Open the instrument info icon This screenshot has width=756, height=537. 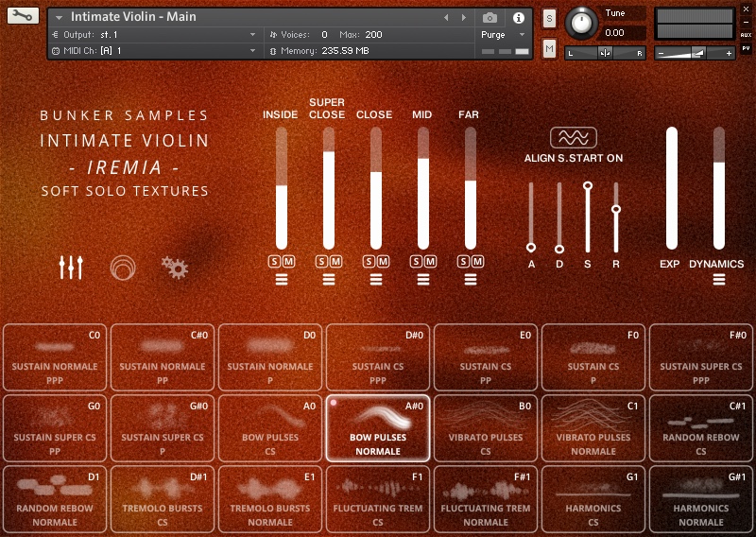click(519, 18)
